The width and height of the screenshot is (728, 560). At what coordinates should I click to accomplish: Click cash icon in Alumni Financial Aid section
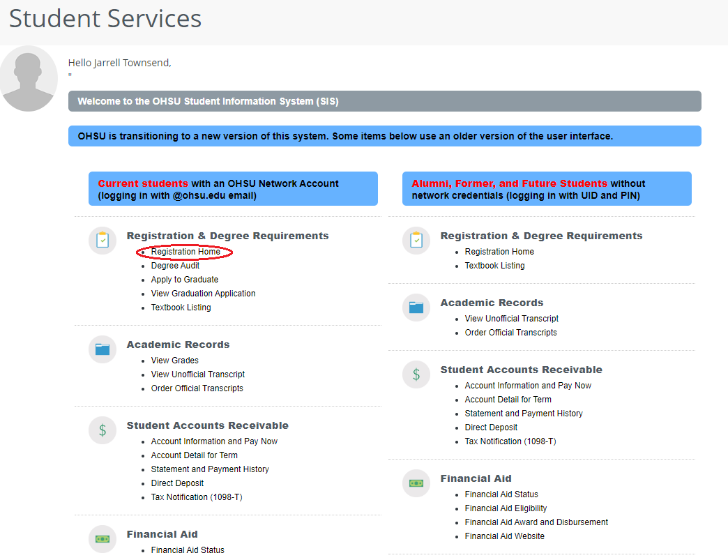tap(416, 483)
